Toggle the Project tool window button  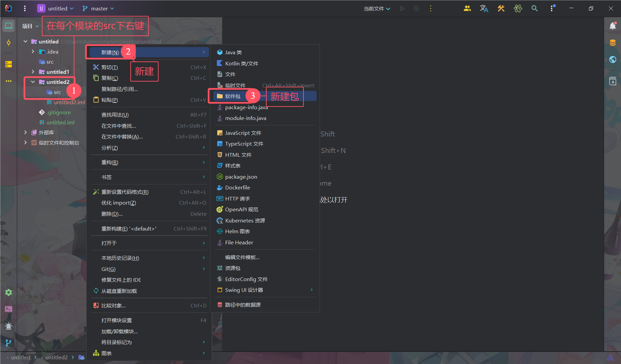click(x=8, y=26)
